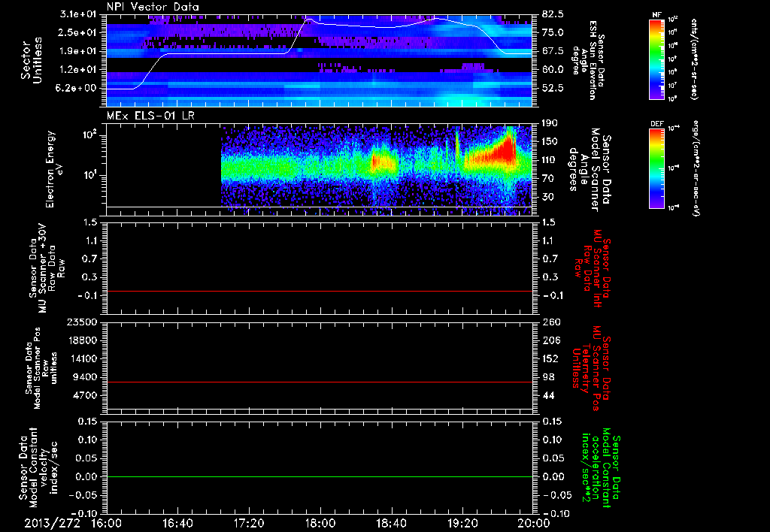
Task: Click the 44 telemetry tick label
Action: tap(548, 395)
